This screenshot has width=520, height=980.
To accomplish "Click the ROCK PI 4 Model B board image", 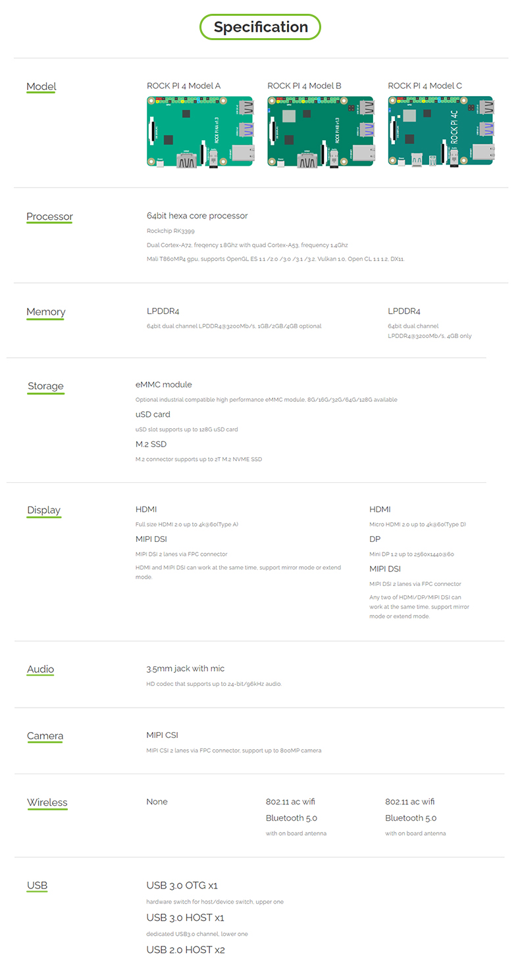I will click(x=321, y=133).
